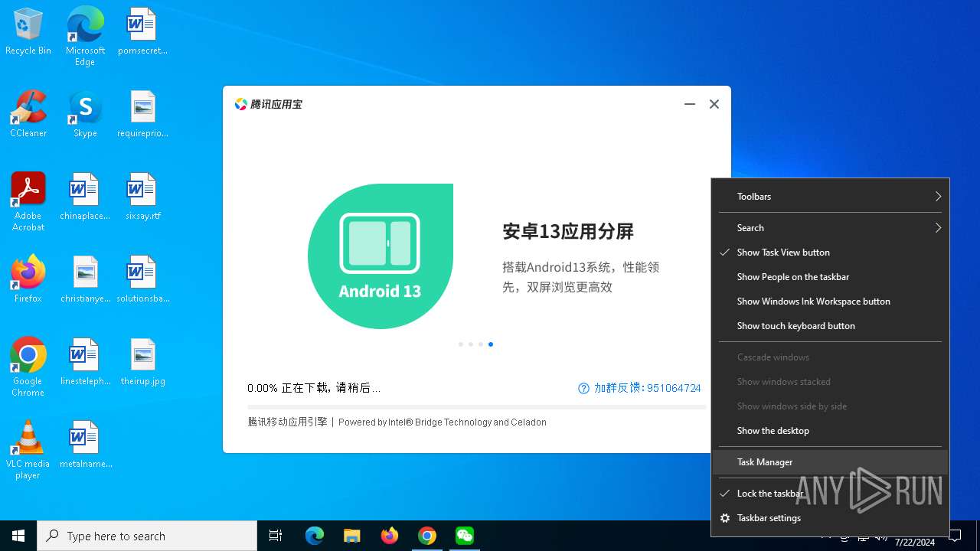This screenshot has width=980, height=551.
Task: Go to the first slide dot
Action: click(x=461, y=344)
